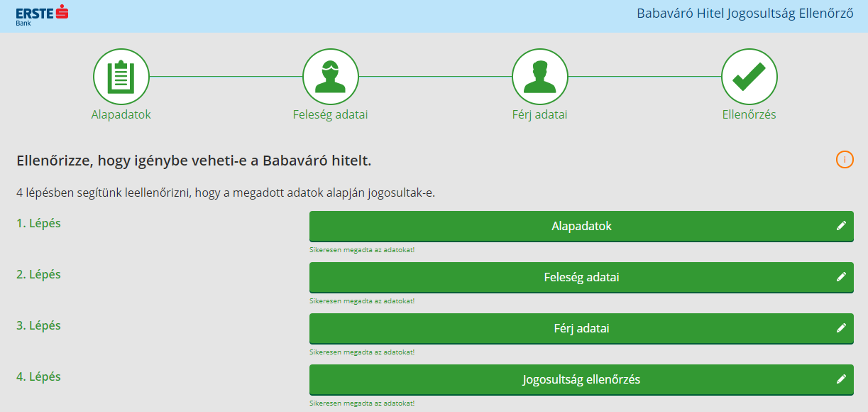The height and width of the screenshot is (412, 868).
Task: Open the Férj adatai green button
Action: click(581, 329)
